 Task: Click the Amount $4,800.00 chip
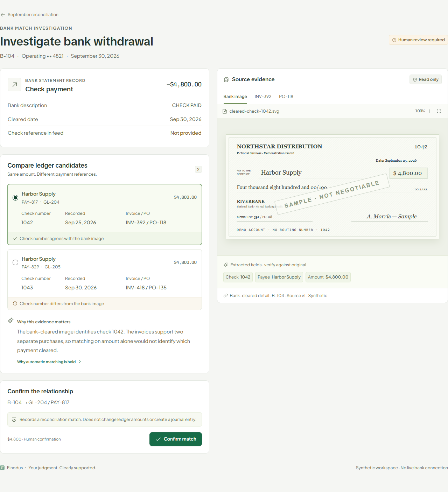[328, 277]
